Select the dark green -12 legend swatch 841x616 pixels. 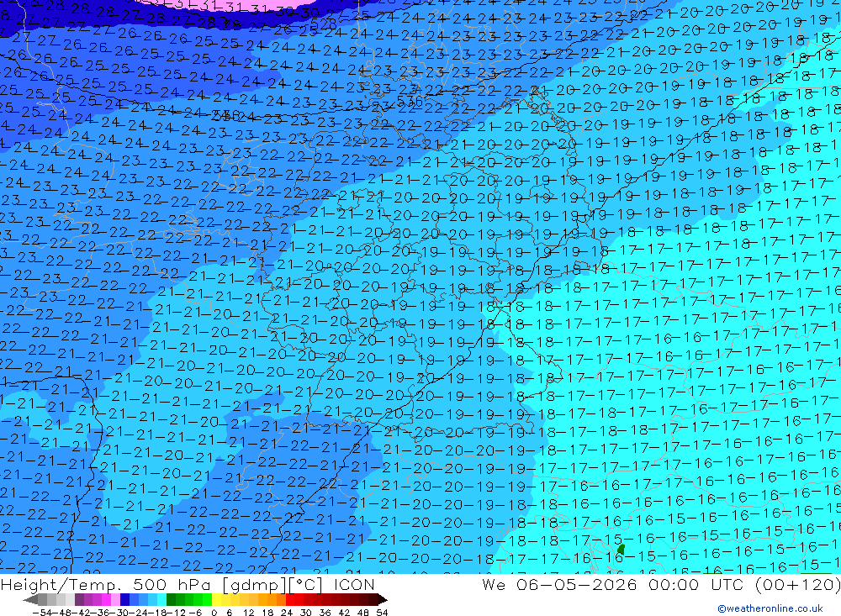pyautogui.click(x=172, y=599)
